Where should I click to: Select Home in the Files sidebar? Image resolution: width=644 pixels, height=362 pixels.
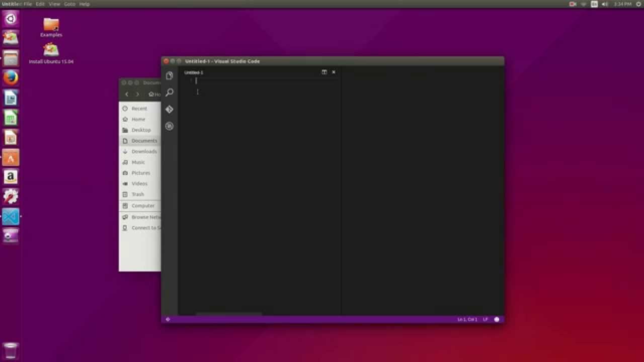click(140, 119)
